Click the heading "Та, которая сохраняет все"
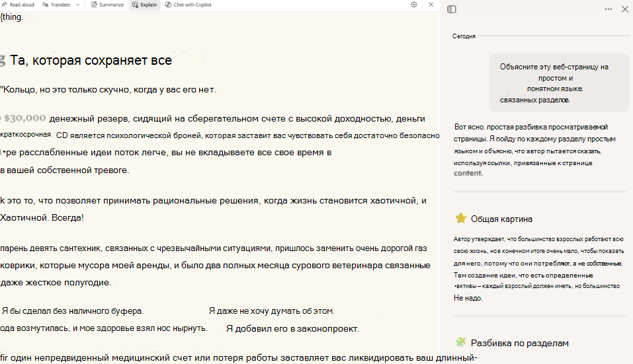 tap(91, 61)
